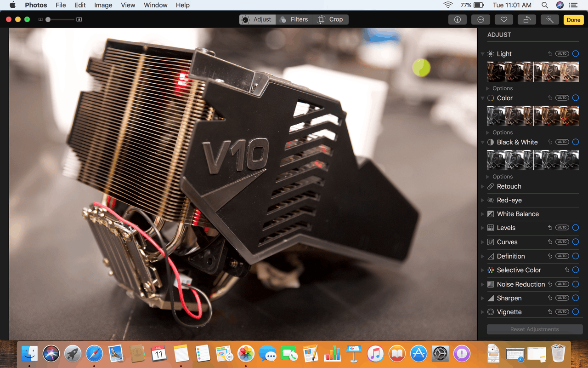The image size is (588, 368).
Task: Expand the Red-eye section
Action: (482, 200)
